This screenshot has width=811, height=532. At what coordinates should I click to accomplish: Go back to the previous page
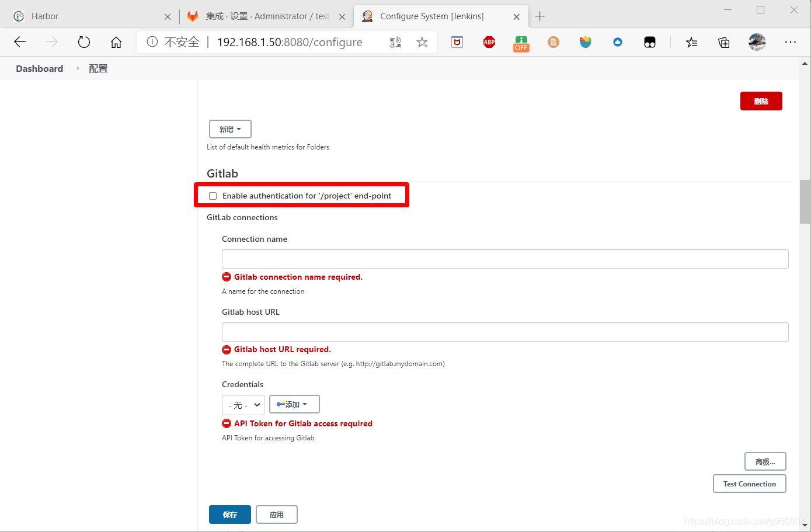pyautogui.click(x=20, y=42)
